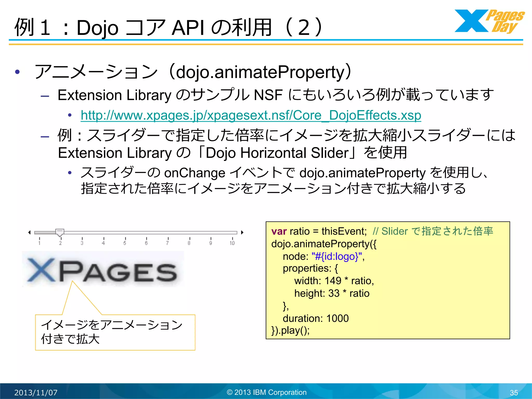The height and width of the screenshot is (399, 532).
Task: Click the callout 'イメージをアニメーション付きで拡大'
Action: click(x=115, y=332)
